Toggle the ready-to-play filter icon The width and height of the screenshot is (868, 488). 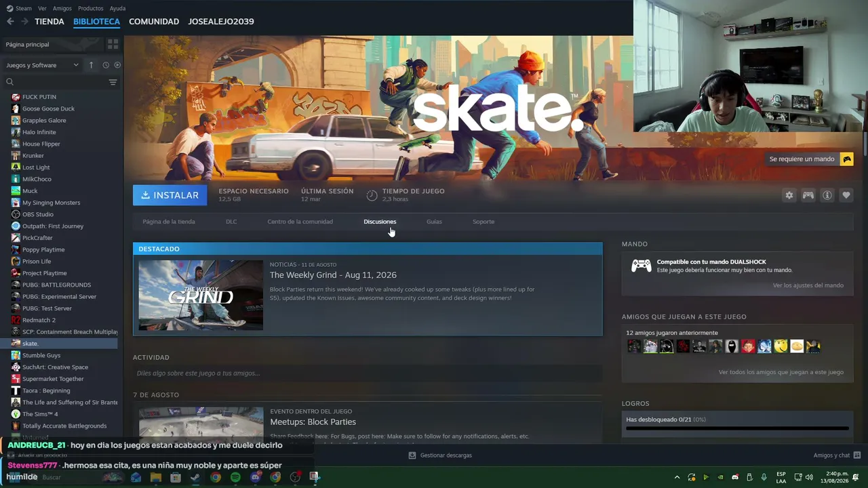click(117, 65)
